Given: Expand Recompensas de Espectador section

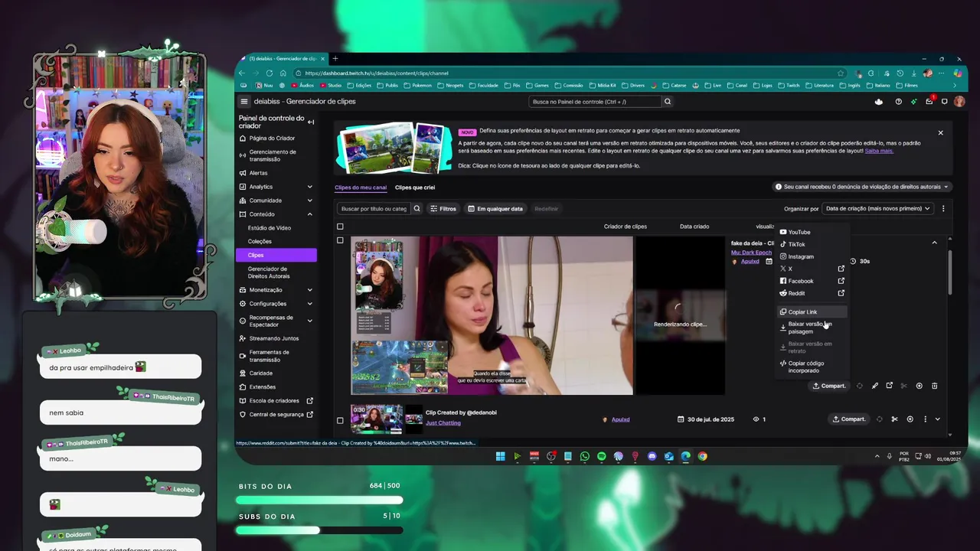Looking at the screenshot, I should tap(309, 321).
